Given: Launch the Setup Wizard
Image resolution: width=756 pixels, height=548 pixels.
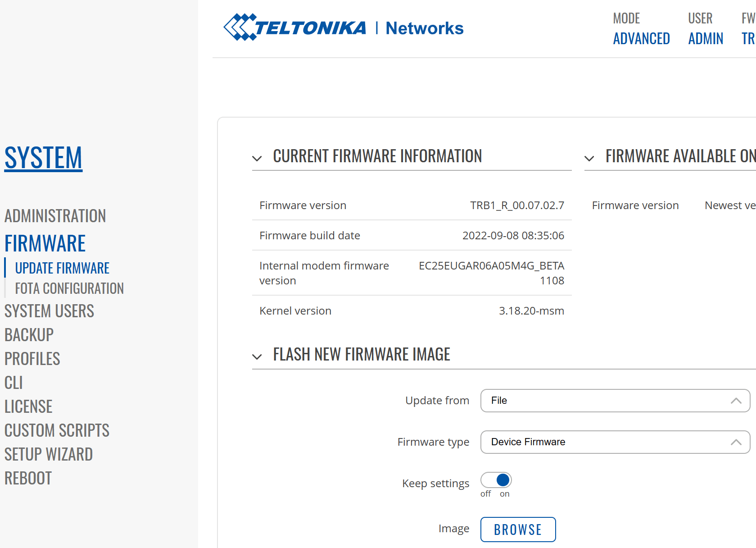Looking at the screenshot, I should click(49, 454).
